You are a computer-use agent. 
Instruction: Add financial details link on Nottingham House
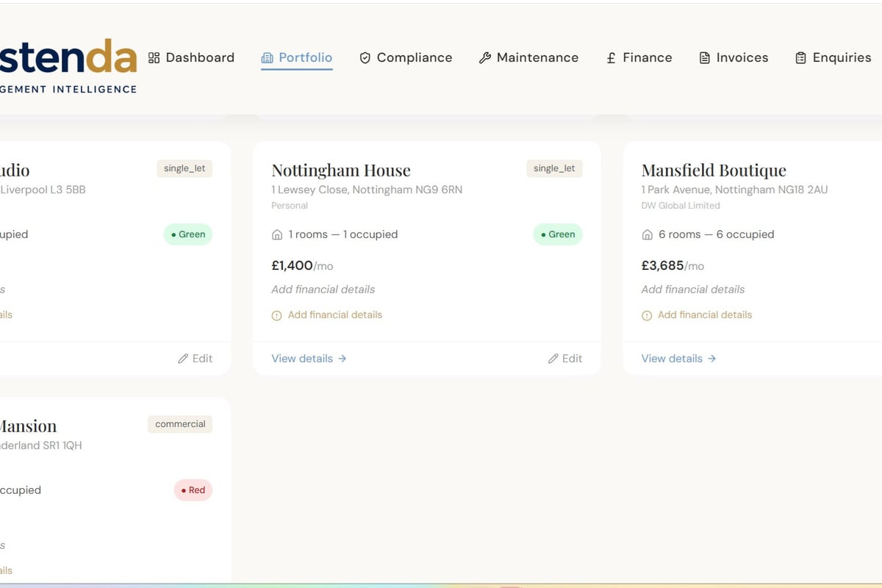tap(327, 315)
